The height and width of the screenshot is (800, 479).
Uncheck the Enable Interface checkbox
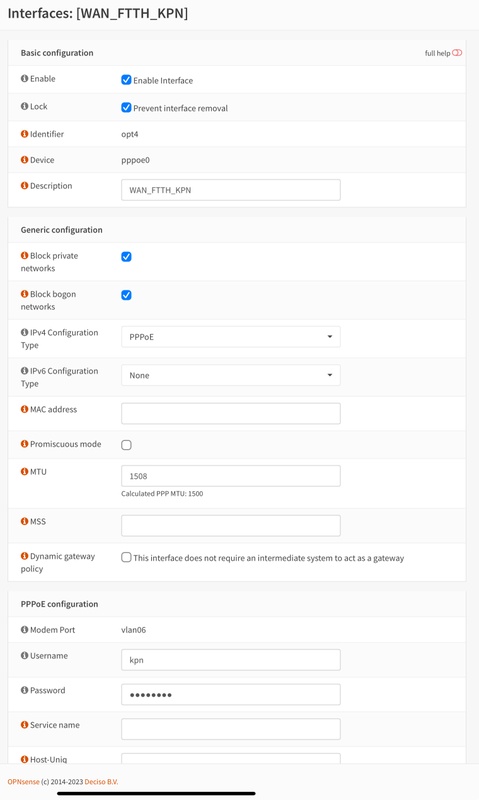[126, 80]
